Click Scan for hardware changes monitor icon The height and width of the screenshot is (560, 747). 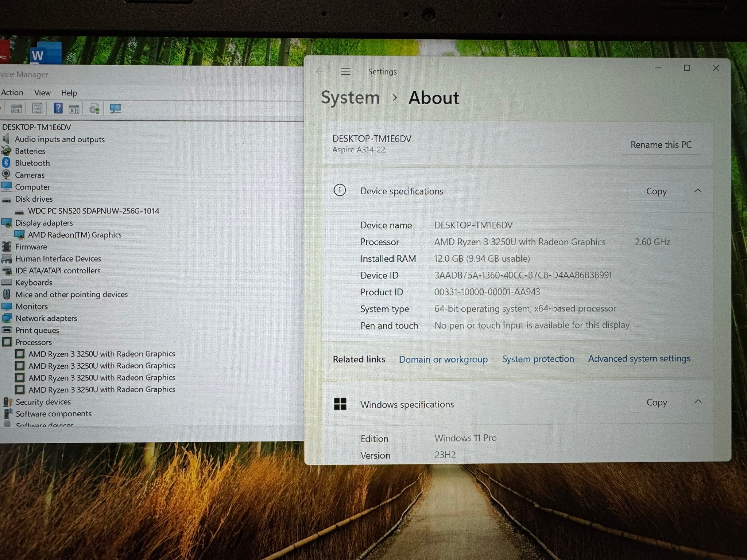click(115, 108)
